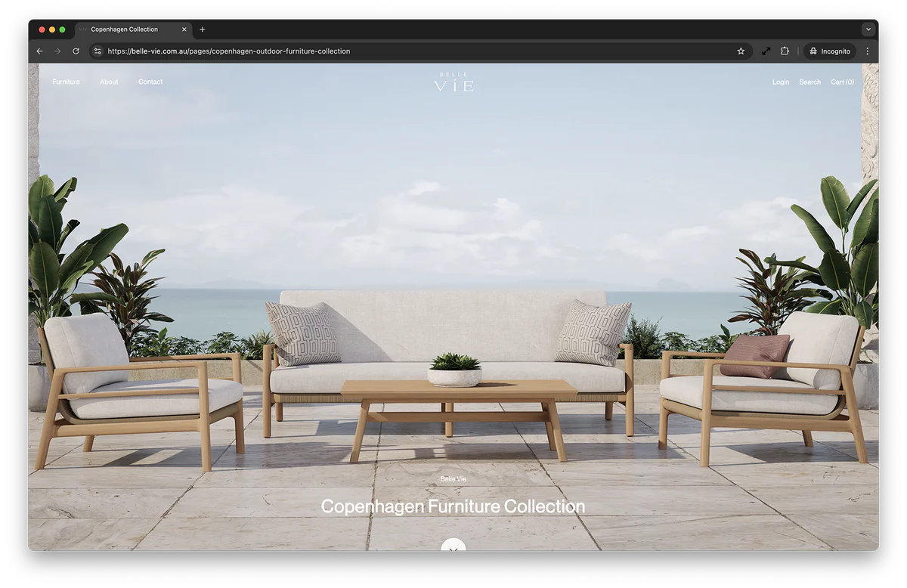
Task: Close the browser window with red button
Action: [42, 29]
